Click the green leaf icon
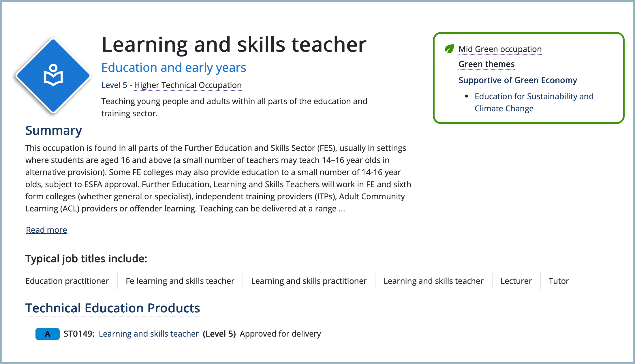The width and height of the screenshot is (635, 364). coord(449,49)
